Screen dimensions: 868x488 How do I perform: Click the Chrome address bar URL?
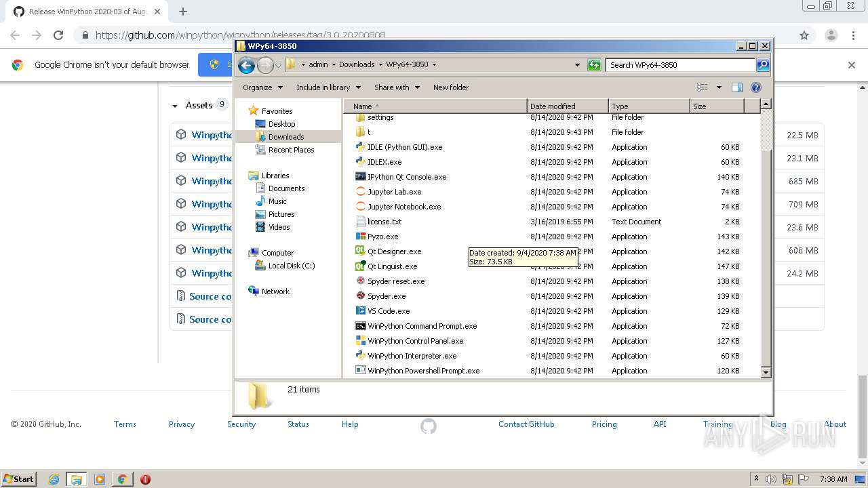point(240,35)
